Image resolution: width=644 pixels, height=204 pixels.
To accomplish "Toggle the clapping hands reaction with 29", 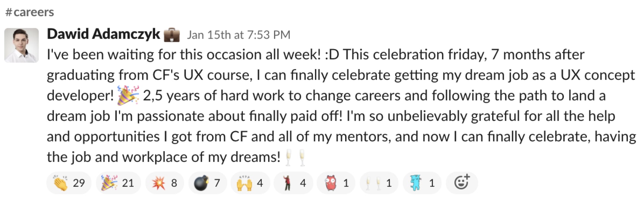I will click(69, 183).
